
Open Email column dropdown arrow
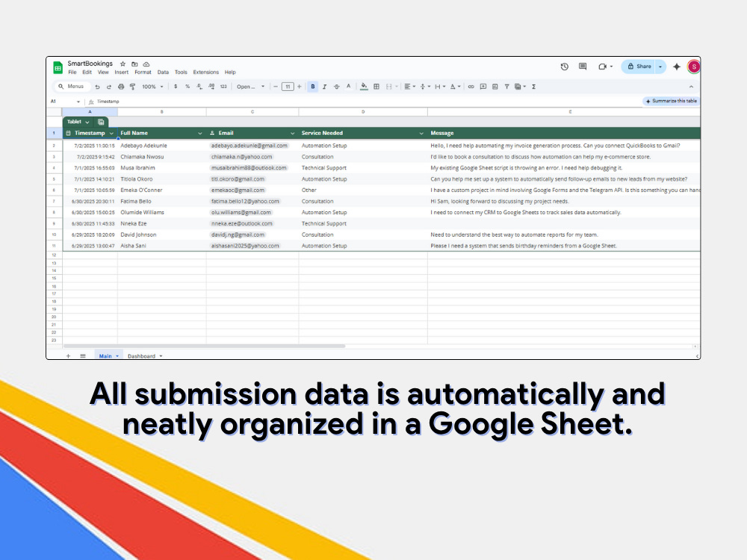292,134
